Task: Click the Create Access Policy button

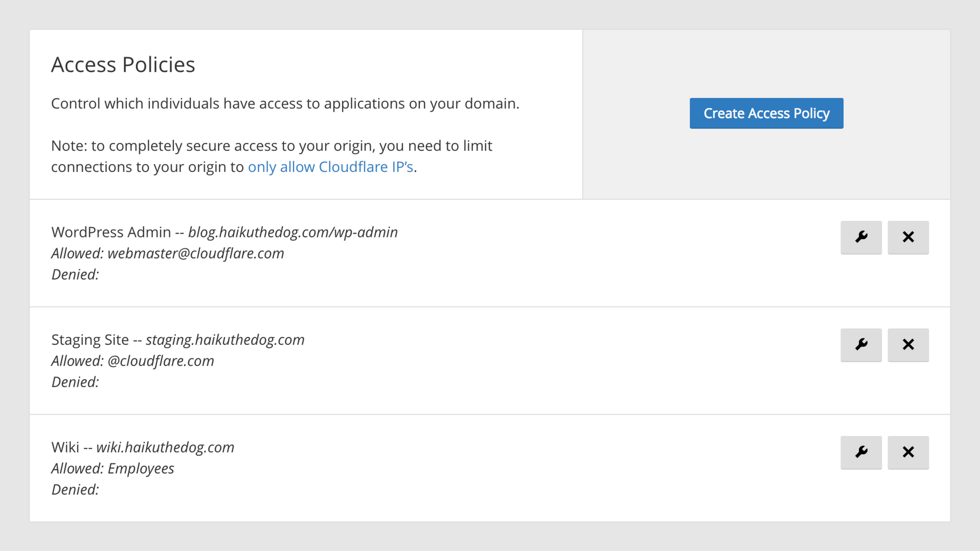Action: coord(766,113)
